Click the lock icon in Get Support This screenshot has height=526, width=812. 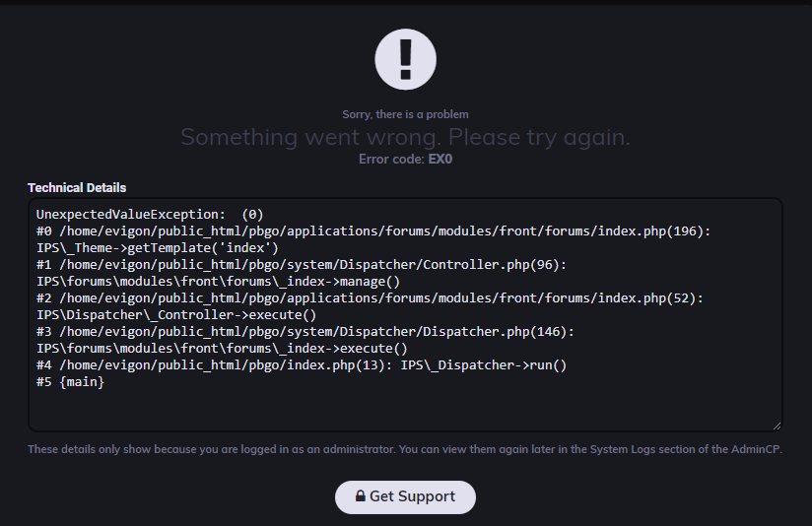click(x=361, y=496)
